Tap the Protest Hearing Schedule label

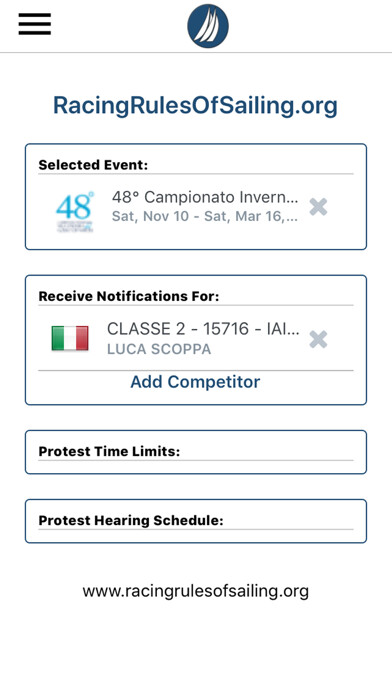pyautogui.click(x=131, y=521)
